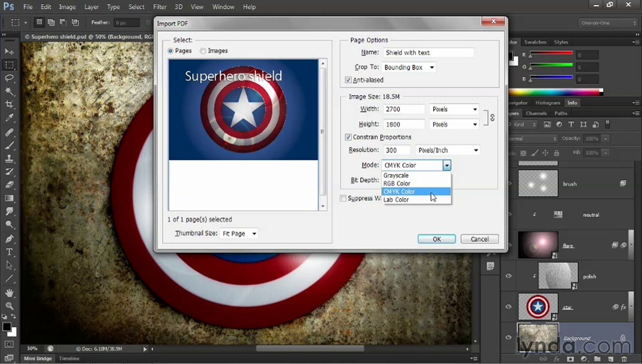Open the layer Opacity dropdown arrow
Image resolution: width=642 pixels, height=364 pixels.
click(605, 139)
